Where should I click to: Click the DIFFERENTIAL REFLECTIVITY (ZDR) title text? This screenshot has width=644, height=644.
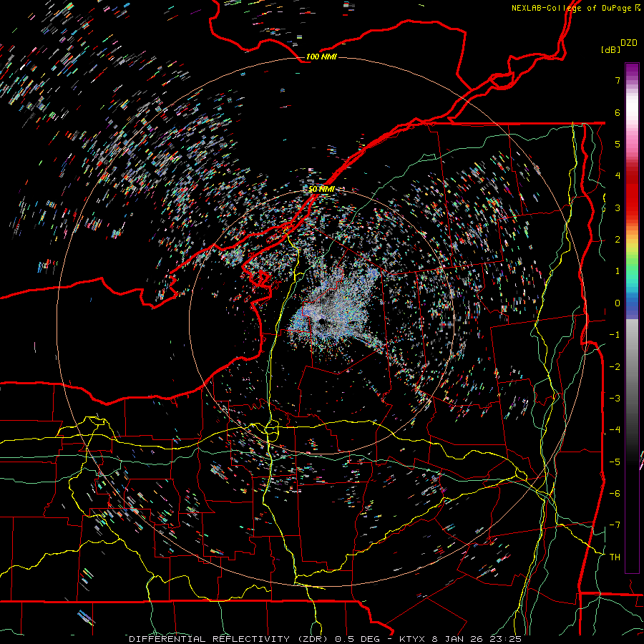coord(228,639)
